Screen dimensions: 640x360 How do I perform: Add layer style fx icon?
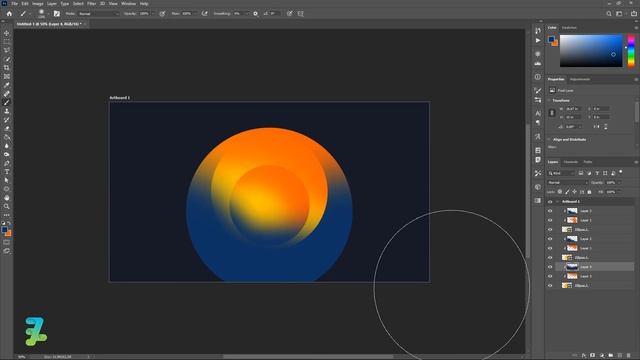[584, 356]
